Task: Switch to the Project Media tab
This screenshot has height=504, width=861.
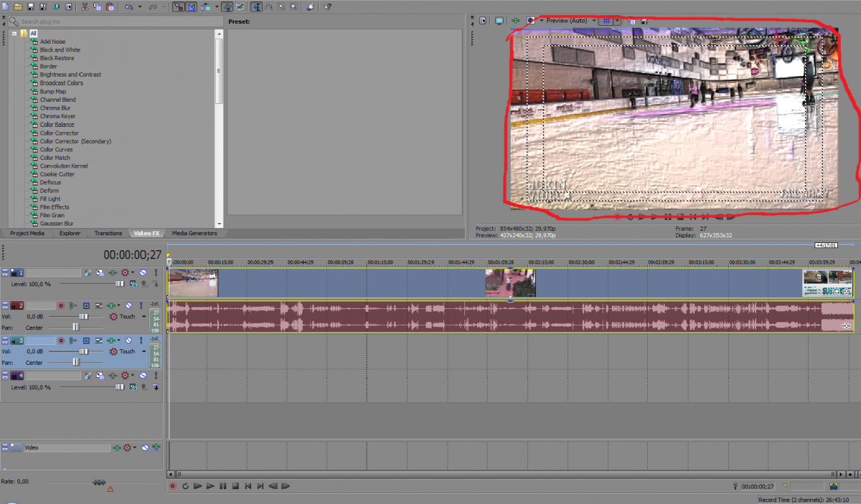Action: click(x=27, y=233)
